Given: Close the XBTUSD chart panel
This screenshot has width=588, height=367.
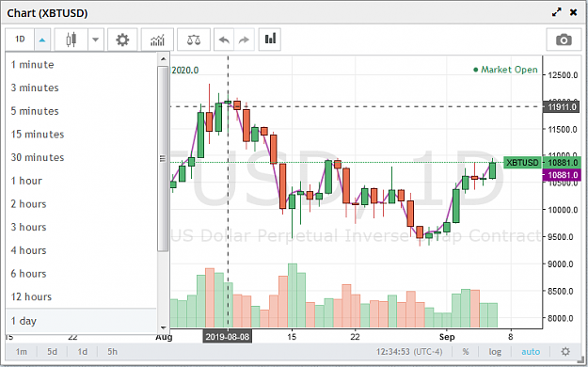Looking at the screenshot, I should pos(573,12).
